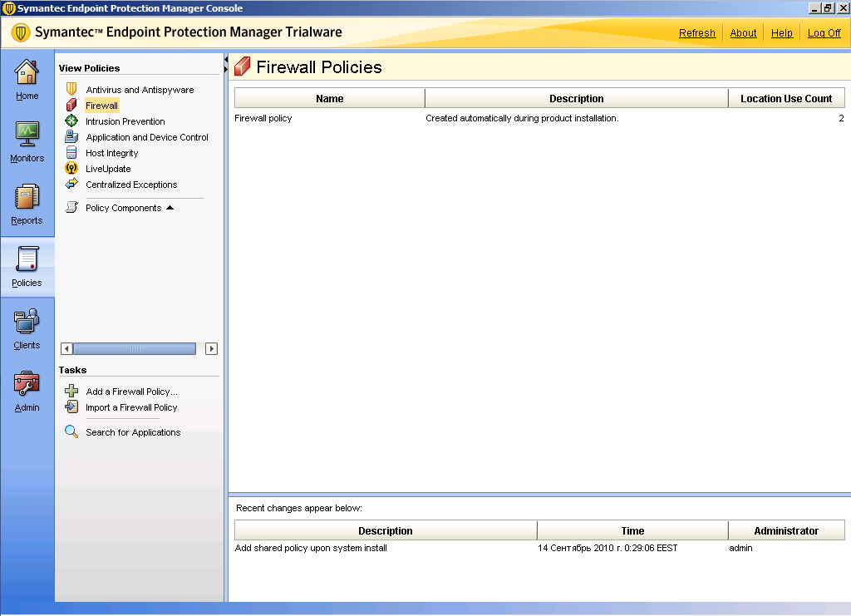Sort by Location Use Count header

click(786, 98)
